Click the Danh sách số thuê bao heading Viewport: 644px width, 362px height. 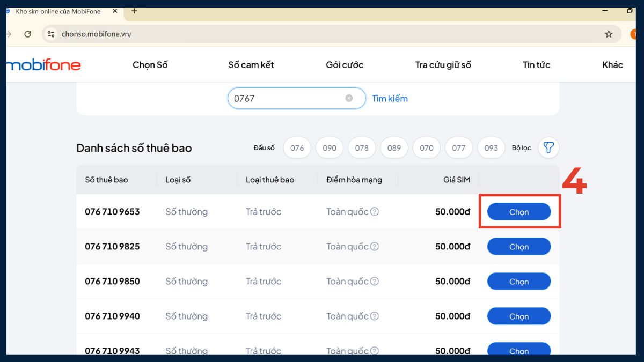coord(134,148)
